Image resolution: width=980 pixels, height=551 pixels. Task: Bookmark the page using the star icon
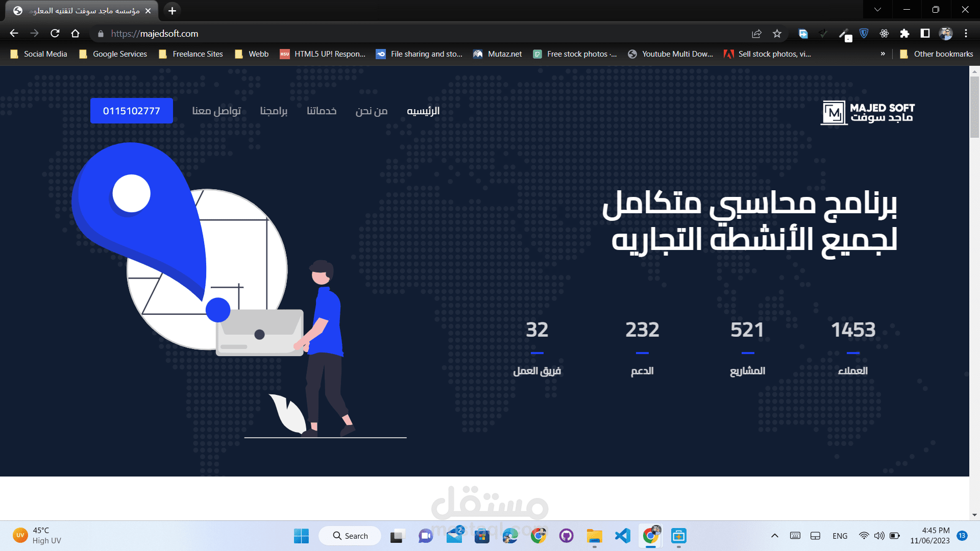tap(777, 34)
